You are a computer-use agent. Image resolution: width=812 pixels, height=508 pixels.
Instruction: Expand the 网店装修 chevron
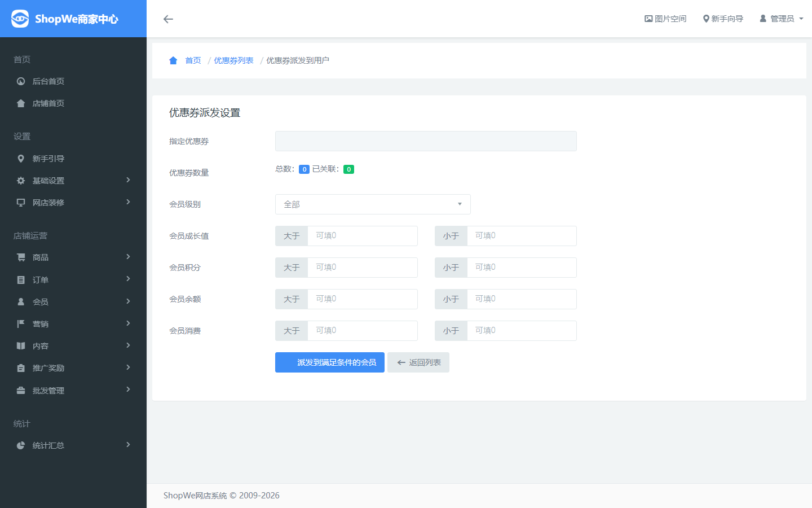click(128, 202)
